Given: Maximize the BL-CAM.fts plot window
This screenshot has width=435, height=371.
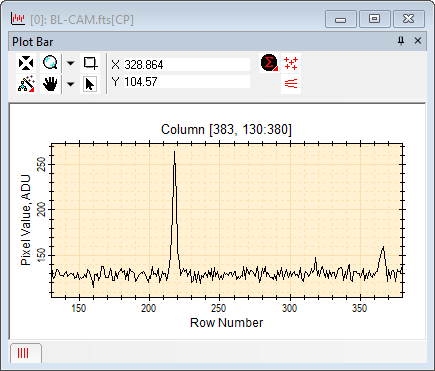Looking at the screenshot, I should (374, 19).
